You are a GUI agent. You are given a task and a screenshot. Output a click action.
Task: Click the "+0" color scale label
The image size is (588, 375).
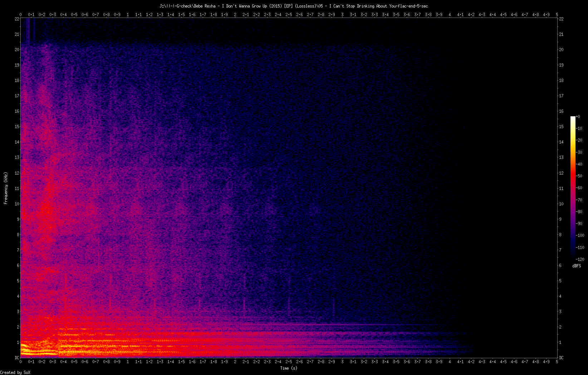(x=578, y=117)
